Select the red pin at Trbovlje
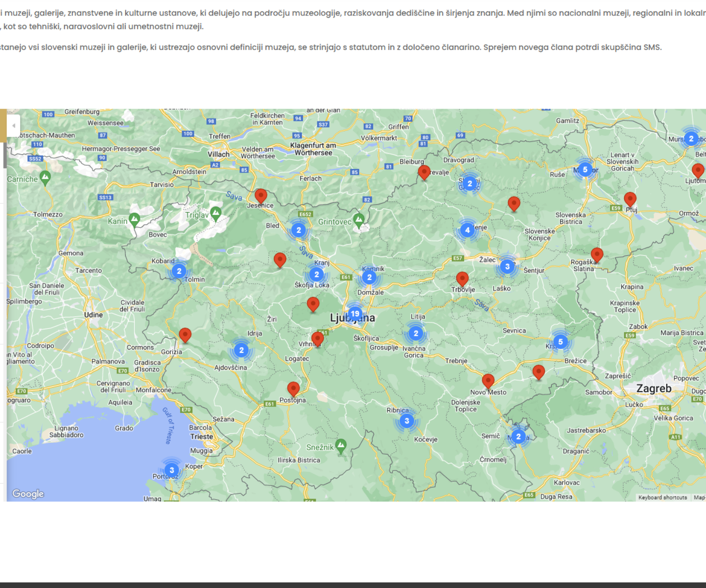The height and width of the screenshot is (588, 706). pyautogui.click(x=462, y=278)
